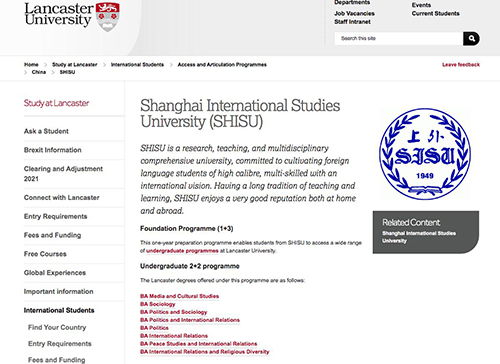Open the Departments header link
This screenshot has width=500, height=364.
pyautogui.click(x=351, y=2)
